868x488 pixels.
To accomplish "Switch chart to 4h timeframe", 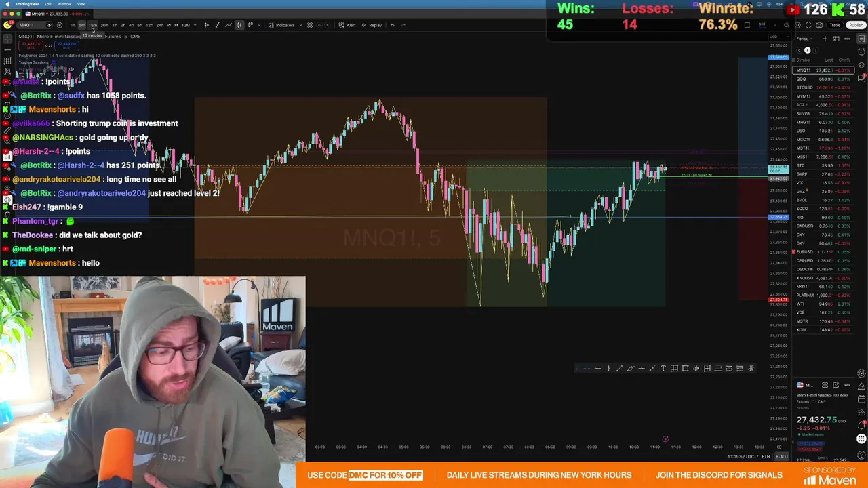I will (131, 25).
